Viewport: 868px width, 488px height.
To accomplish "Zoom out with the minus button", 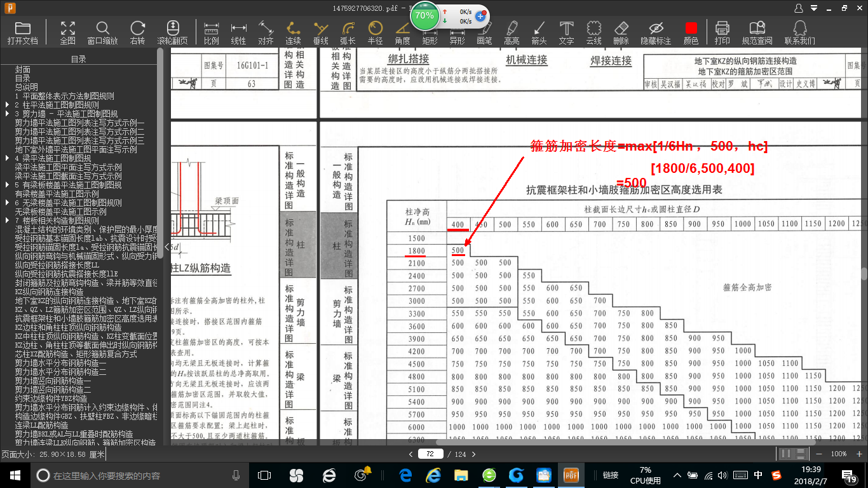I will point(819,454).
